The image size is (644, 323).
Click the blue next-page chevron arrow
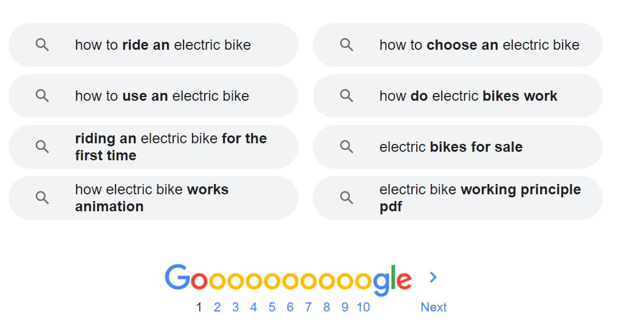pos(433,277)
